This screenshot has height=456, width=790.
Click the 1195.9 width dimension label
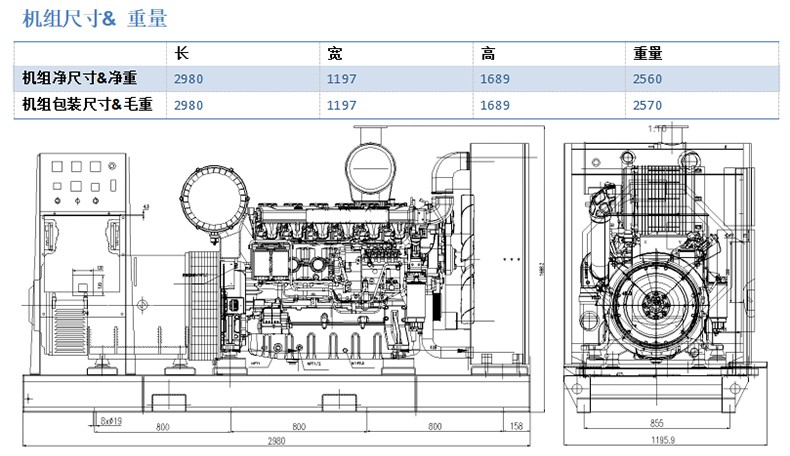(654, 441)
